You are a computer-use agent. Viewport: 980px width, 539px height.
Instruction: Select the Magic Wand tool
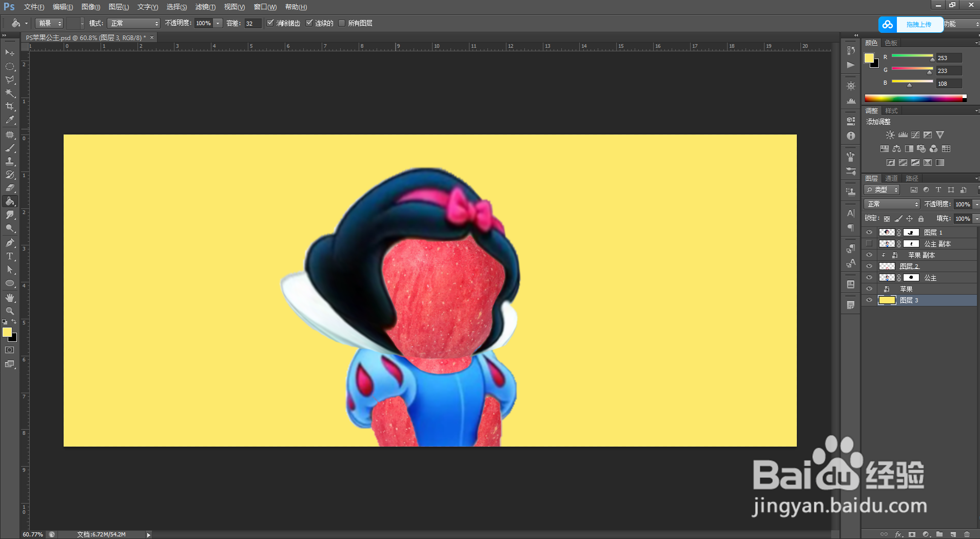coord(10,93)
